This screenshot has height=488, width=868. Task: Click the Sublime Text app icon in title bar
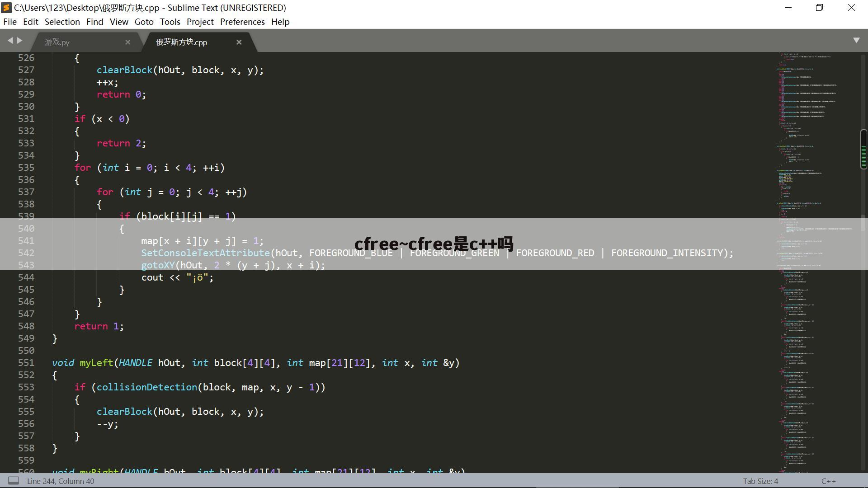click(x=6, y=8)
